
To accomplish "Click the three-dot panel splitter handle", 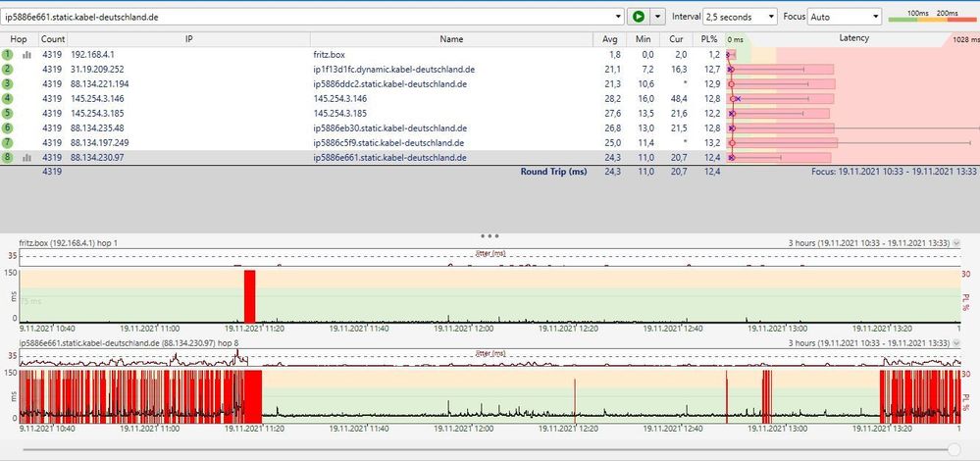I will coord(490,236).
